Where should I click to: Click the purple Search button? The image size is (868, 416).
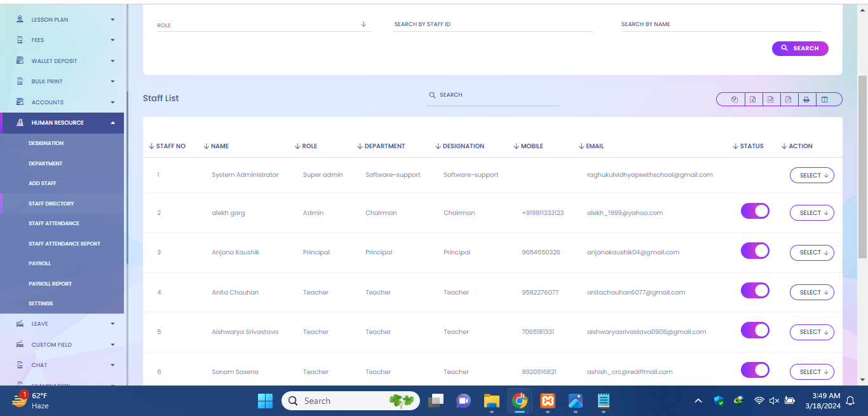click(x=799, y=48)
